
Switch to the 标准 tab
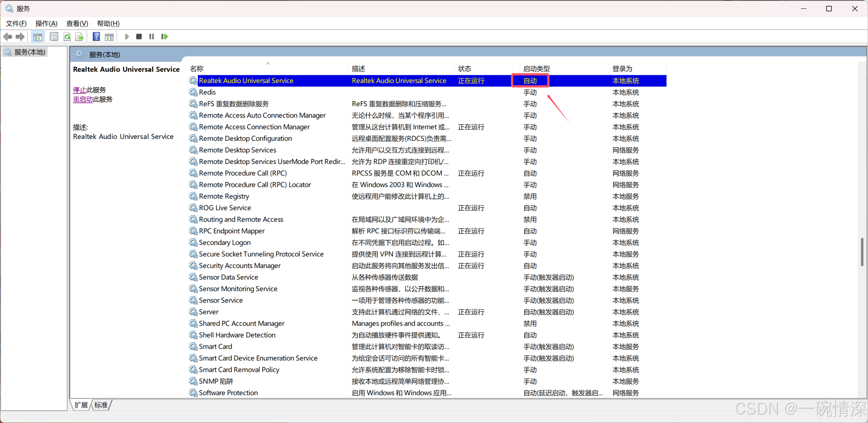click(x=101, y=405)
